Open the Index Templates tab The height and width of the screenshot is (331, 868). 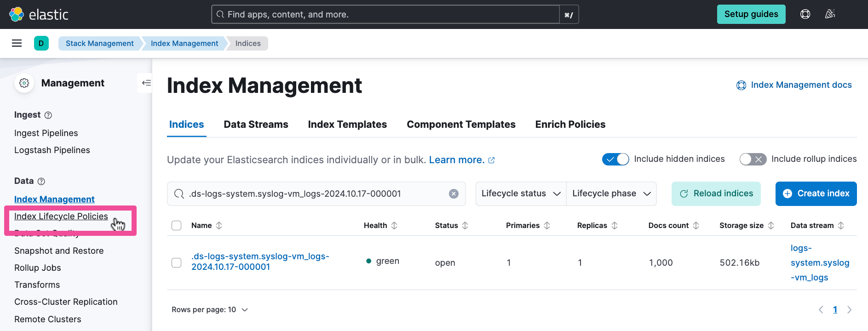[x=347, y=125]
